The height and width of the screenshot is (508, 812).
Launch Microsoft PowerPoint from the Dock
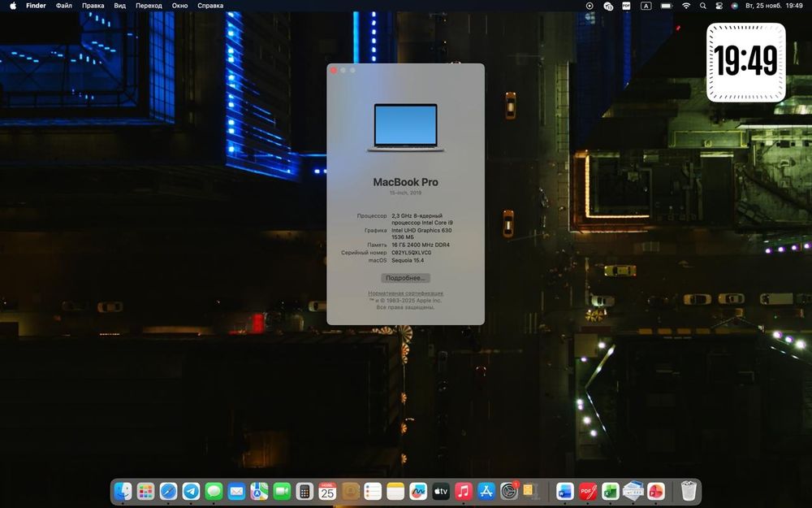click(656, 491)
